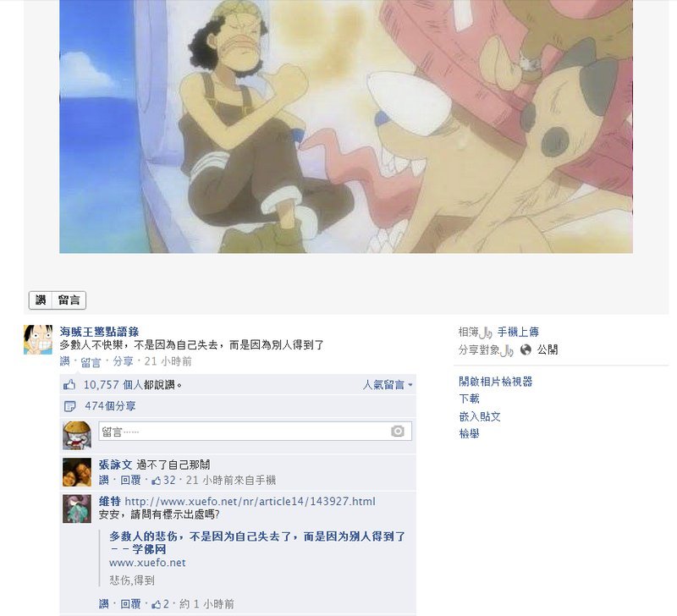Click the thumbs-up icon beside 10,757 likes

click(x=69, y=385)
